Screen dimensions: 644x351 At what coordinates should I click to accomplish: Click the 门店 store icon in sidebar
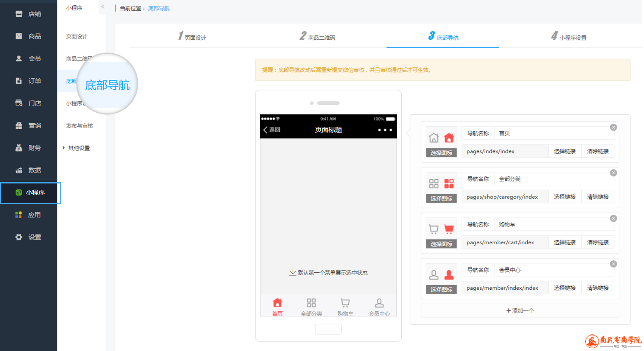click(19, 103)
